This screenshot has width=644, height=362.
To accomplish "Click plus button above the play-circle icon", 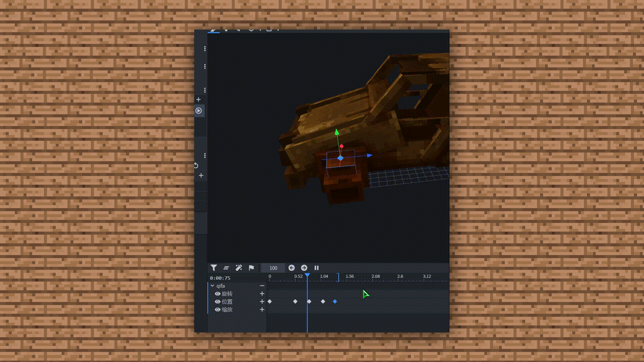I will click(199, 100).
